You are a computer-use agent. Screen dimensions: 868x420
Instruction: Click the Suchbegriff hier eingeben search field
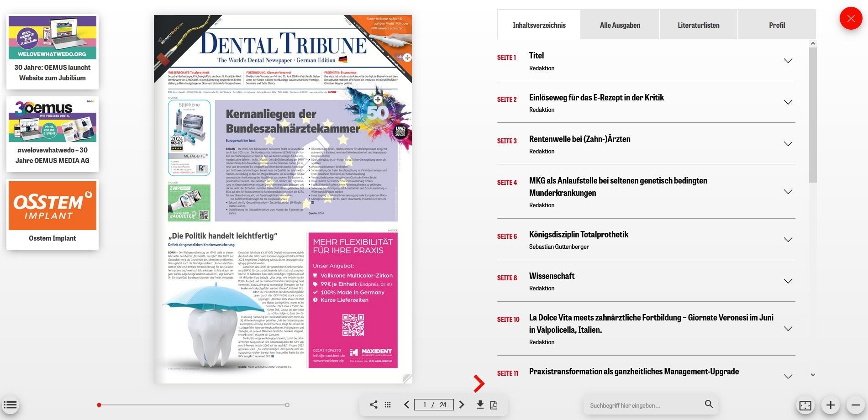pyautogui.click(x=644, y=405)
